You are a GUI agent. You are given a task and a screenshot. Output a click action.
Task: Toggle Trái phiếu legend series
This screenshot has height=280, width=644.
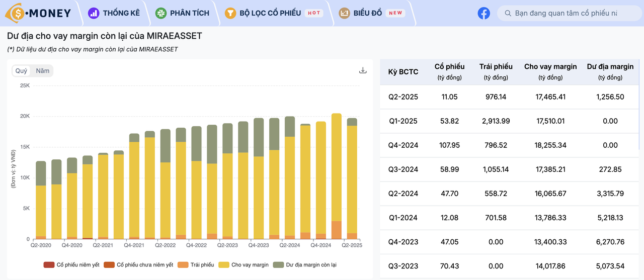196,264
